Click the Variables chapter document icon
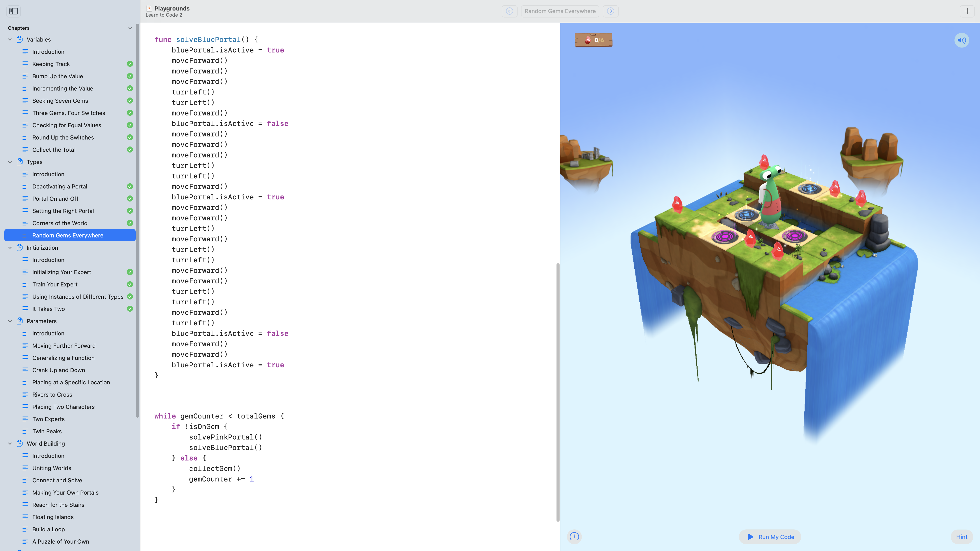 point(20,40)
